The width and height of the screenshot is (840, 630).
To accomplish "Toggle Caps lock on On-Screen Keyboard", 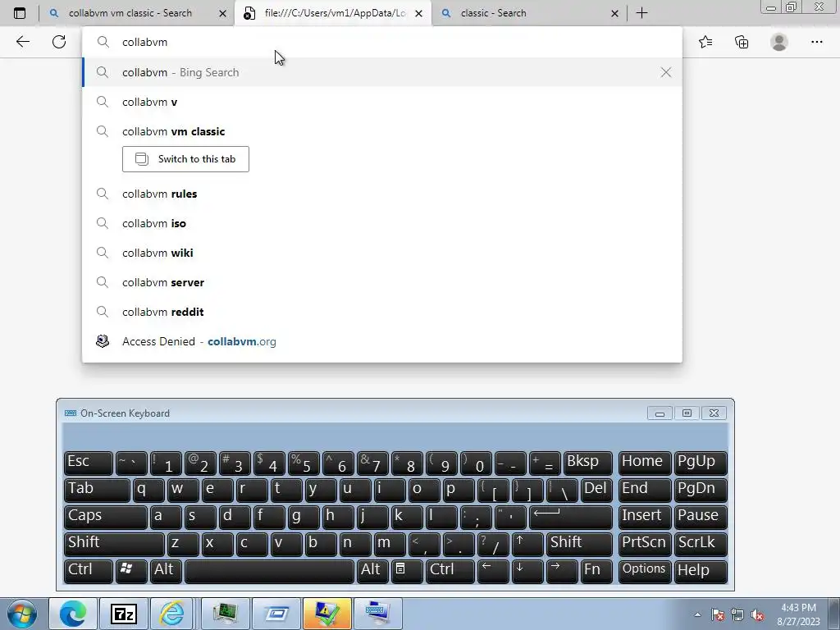I will [x=106, y=517].
